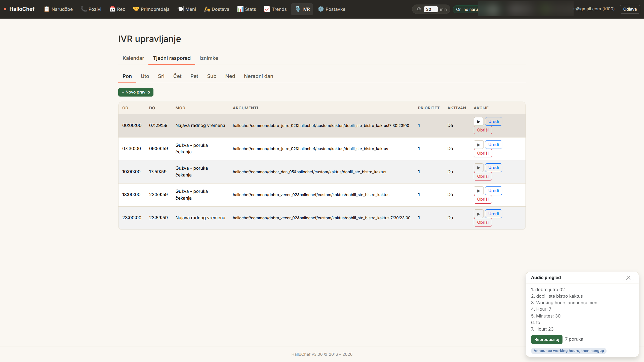Go to Rez calendar icon

(x=112, y=9)
